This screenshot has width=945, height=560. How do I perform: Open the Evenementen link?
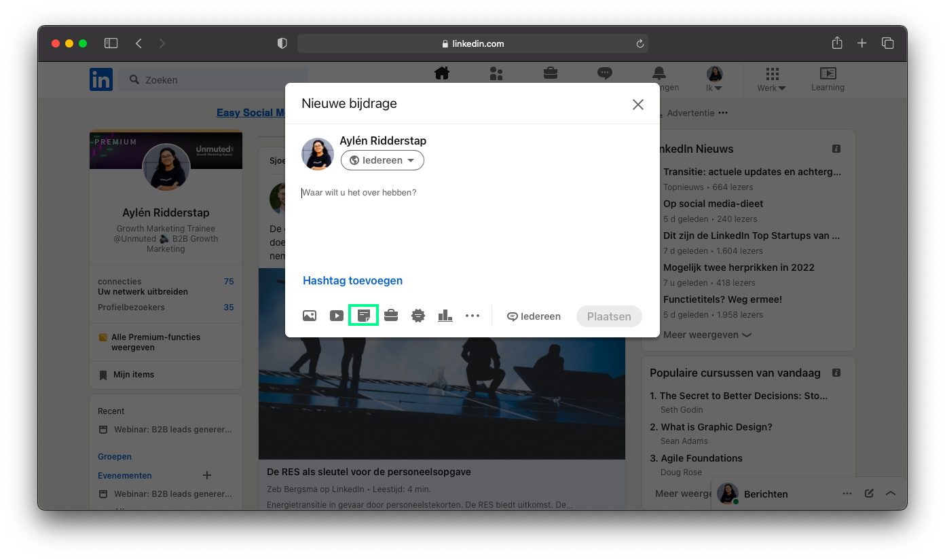tap(125, 476)
